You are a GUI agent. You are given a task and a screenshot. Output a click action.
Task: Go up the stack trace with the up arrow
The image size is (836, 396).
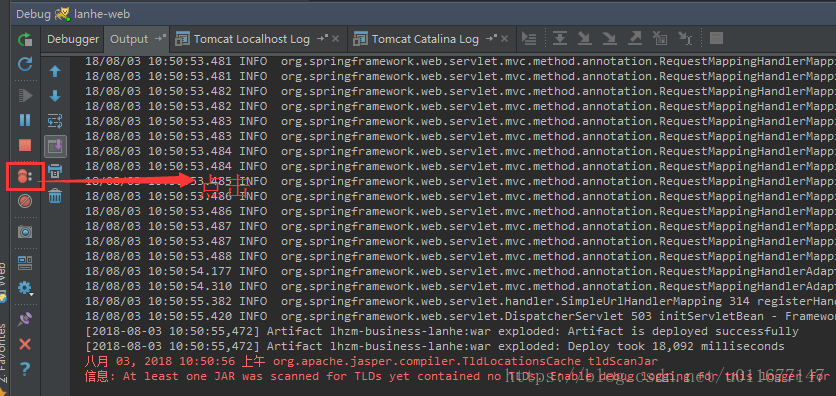[x=55, y=71]
